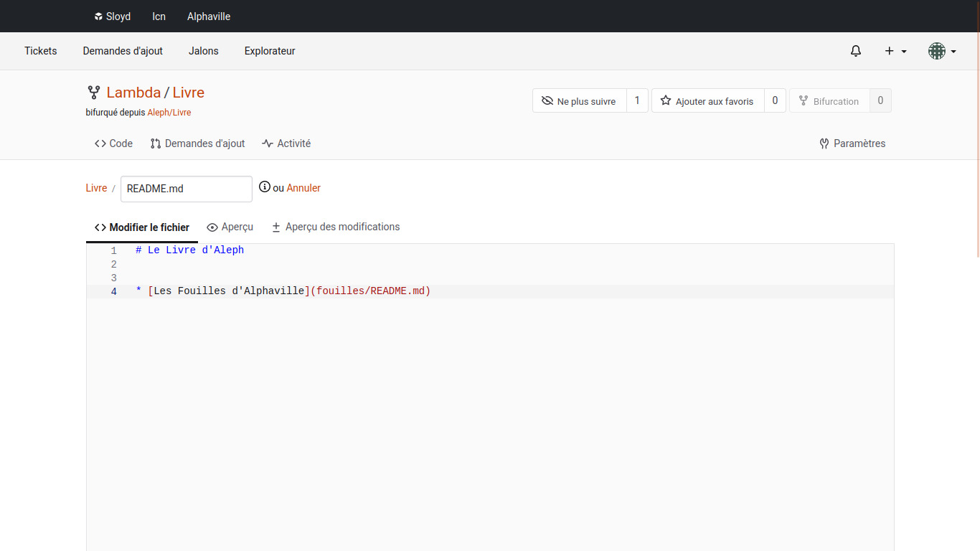980x551 pixels.
Task: Open the Livre repository title link
Action: point(189,93)
